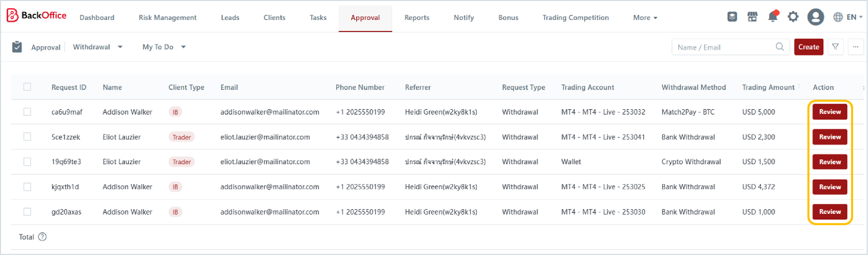
Task: Click the USD 5,000 amount cell
Action: (758, 112)
